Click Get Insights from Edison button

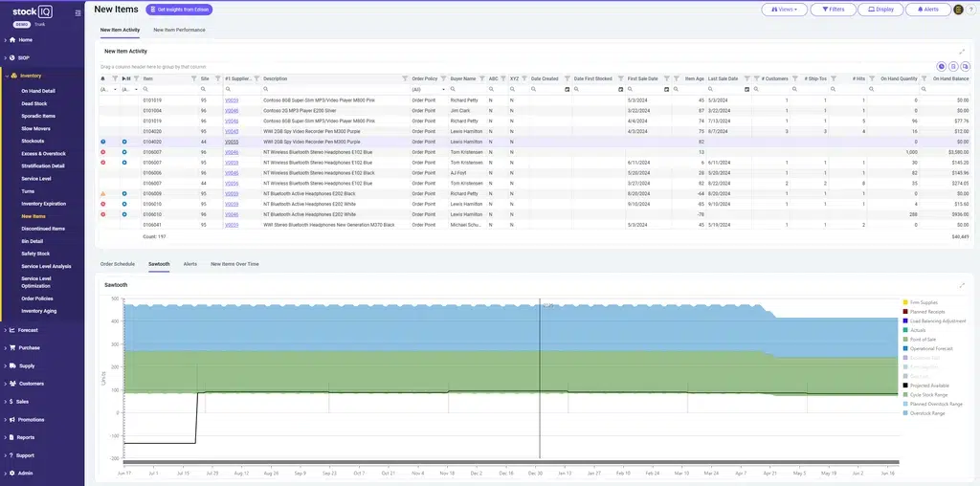tap(179, 10)
